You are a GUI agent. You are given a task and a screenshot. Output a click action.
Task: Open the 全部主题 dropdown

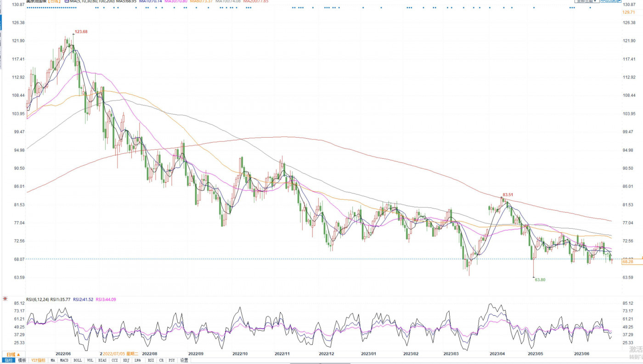[x=587, y=1]
